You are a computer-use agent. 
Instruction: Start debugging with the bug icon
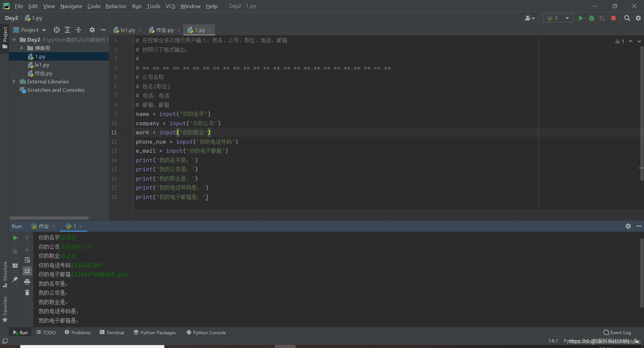coord(592,18)
